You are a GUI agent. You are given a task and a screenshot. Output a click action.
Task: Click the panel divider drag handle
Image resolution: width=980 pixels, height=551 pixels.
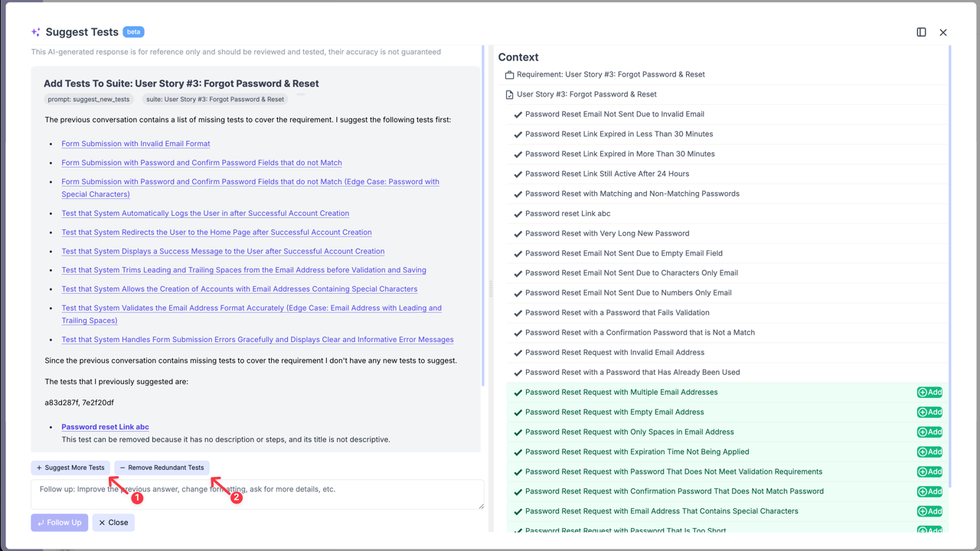pyautogui.click(x=491, y=289)
